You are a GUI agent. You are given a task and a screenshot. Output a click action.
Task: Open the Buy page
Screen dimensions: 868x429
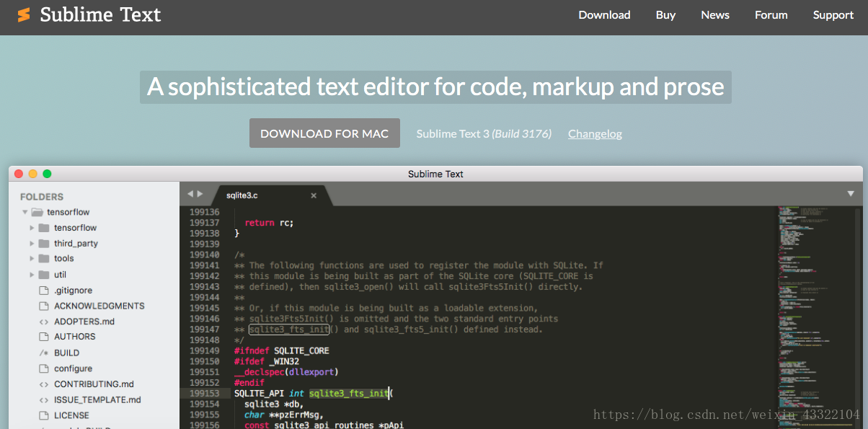(665, 14)
